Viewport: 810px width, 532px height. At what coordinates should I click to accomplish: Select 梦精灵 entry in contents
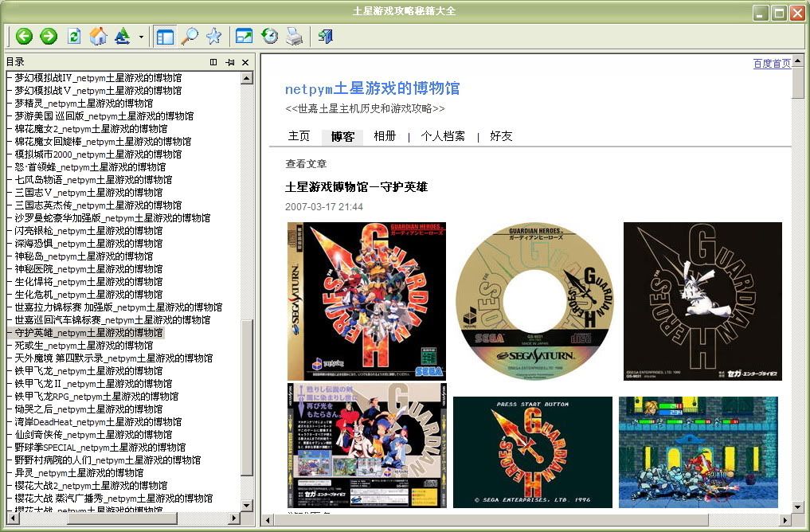click(x=84, y=104)
